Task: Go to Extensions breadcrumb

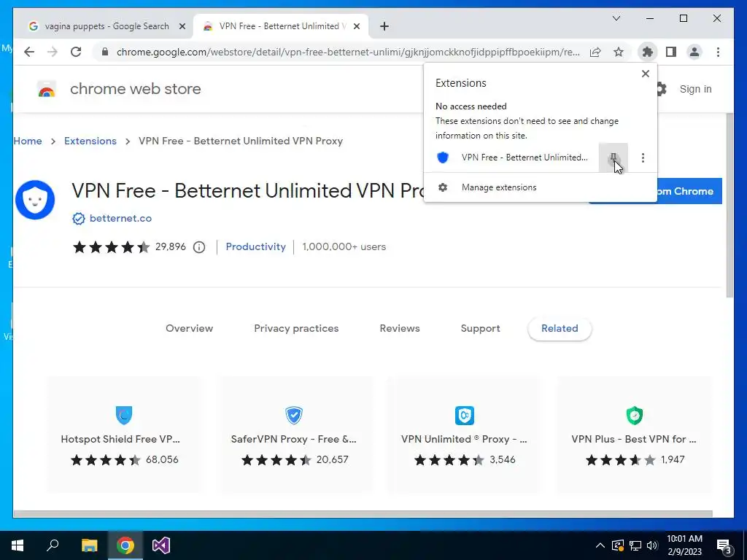Action: 90,141
